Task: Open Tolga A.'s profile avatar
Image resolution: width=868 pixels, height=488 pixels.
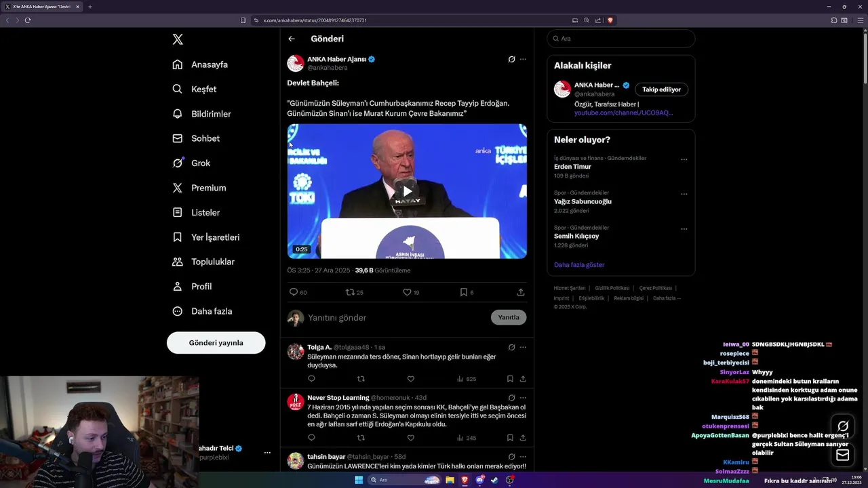Action: (x=295, y=351)
